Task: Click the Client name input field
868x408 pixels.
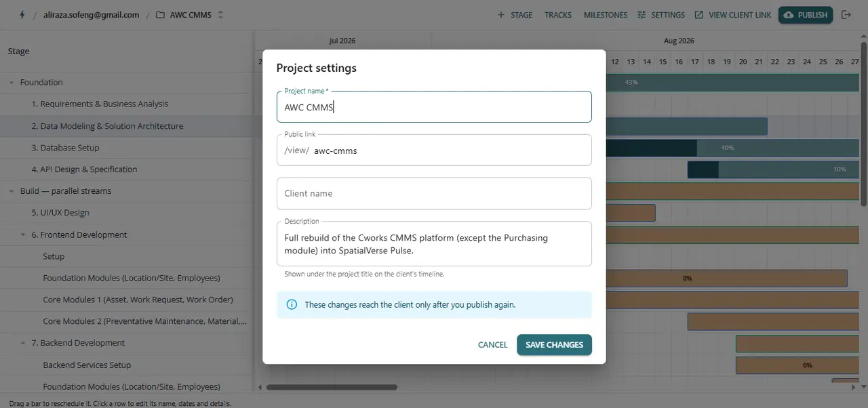Action: click(x=434, y=193)
